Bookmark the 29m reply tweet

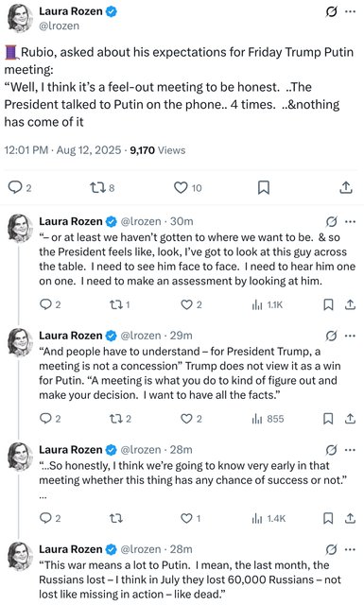[x=328, y=419]
